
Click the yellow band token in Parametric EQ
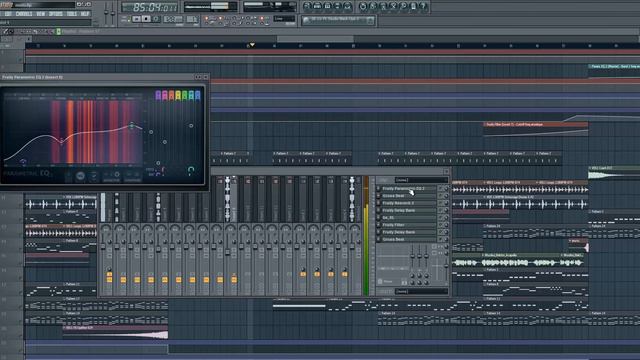tap(178, 96)
